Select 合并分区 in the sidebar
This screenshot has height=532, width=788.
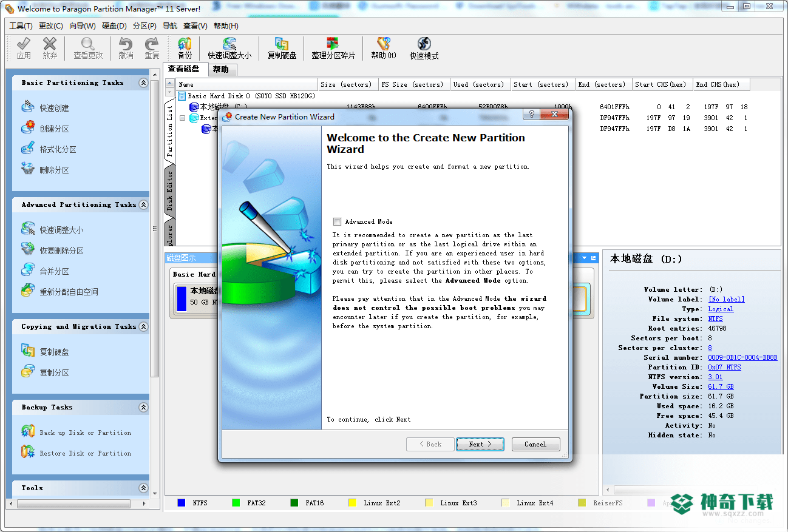(x=46, y=271)
